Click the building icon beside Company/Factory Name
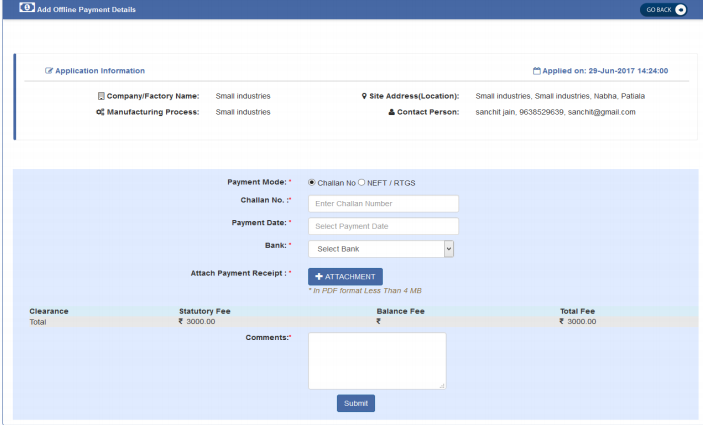 point(101,96)
